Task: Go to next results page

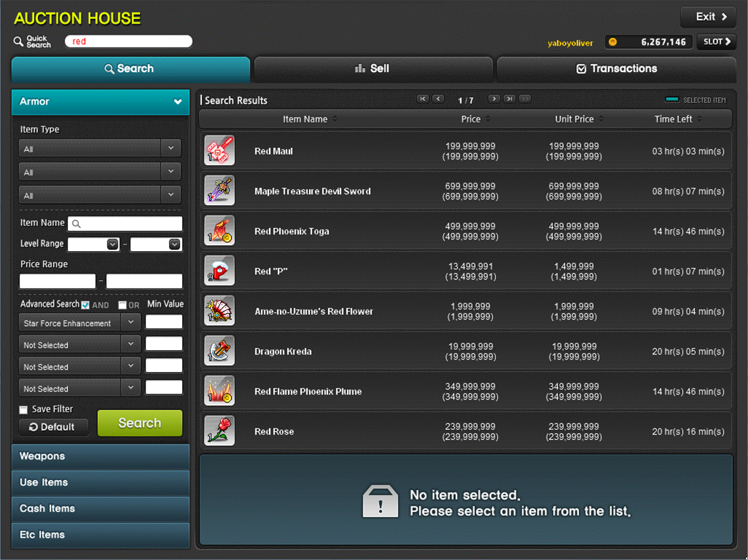Action: [x=494, y=98]
